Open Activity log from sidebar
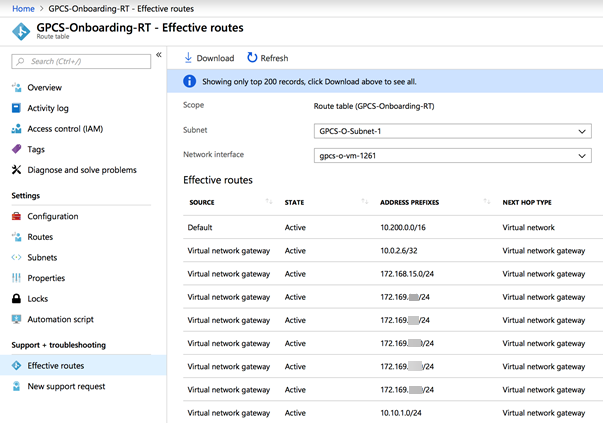 pyautogui.click(x=48, y=108)
